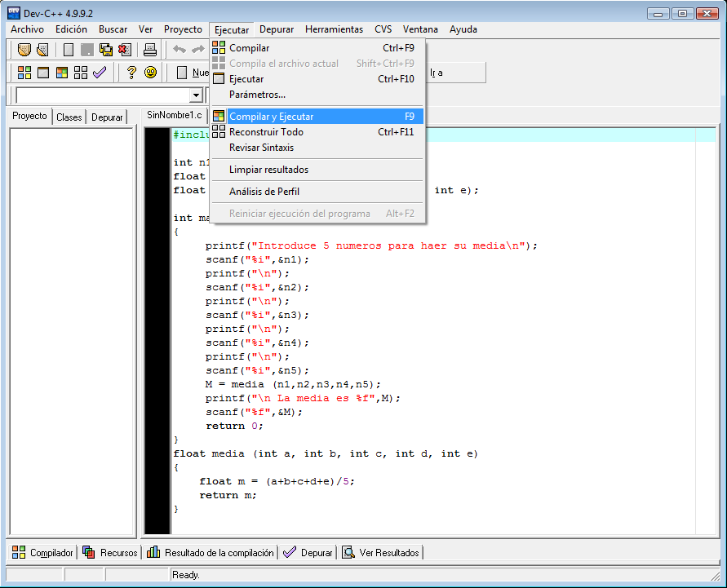
Task: Click the code line 'return 0;'
Action: [234, 426]
